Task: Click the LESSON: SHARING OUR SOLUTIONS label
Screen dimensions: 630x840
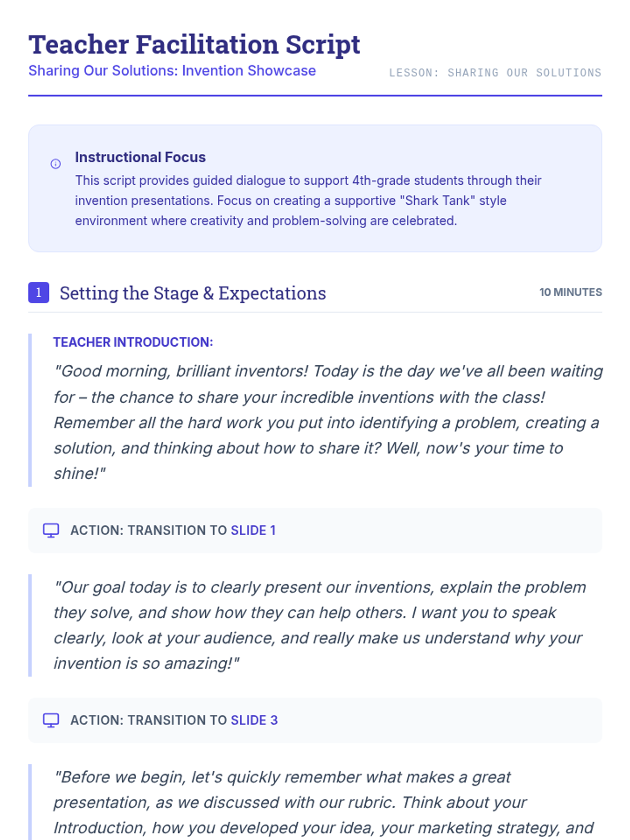Action: [495, 73]
